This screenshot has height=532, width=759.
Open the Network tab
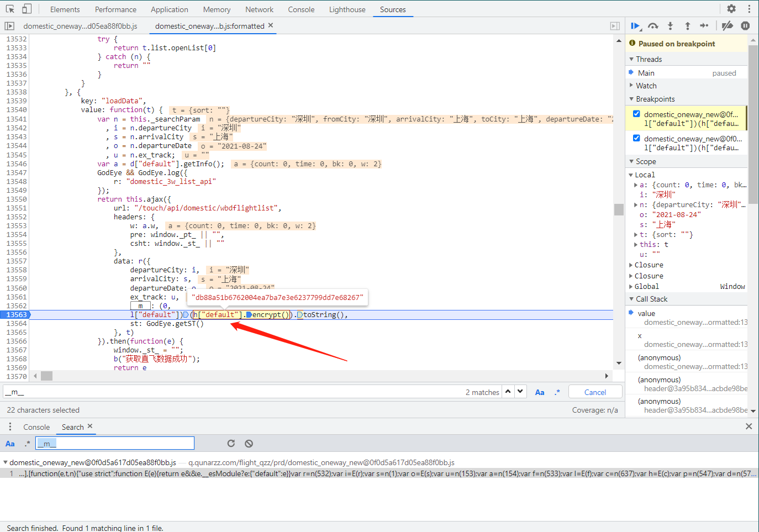point(260,9)
